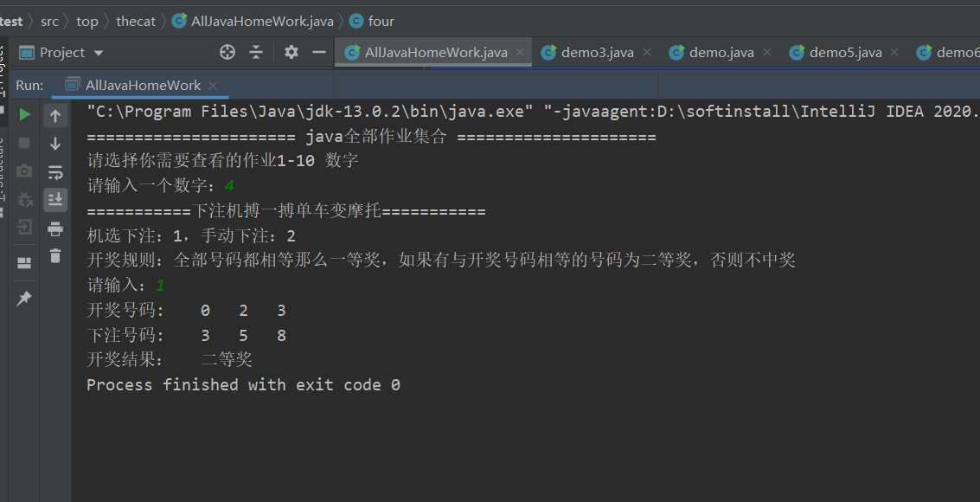This screenshot has width=980, height=502.
Task: Close the demo3.java tab
Action: tap(647, 53)
